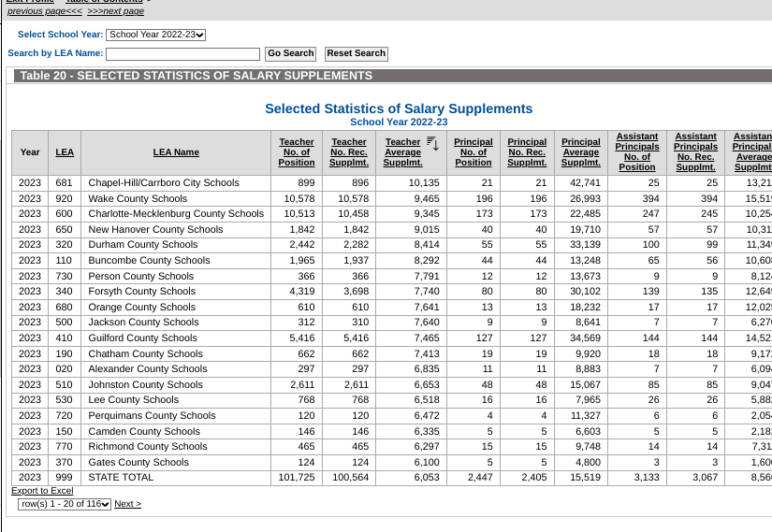This screenshot has width=772, height=532.
Task: Sort by the LEA Name column header
Action: (x=176, y=152)
